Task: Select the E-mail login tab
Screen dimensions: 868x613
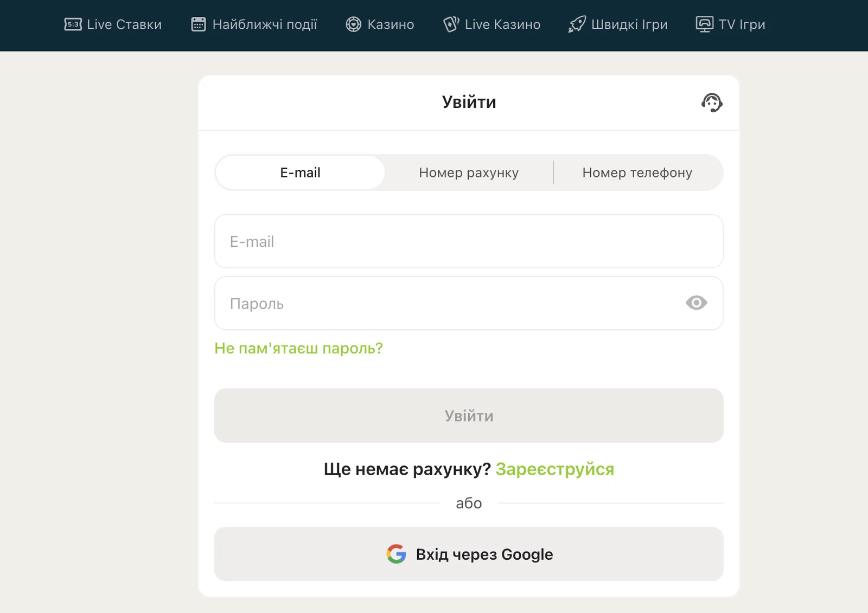Action: click(x=300, y=173)
